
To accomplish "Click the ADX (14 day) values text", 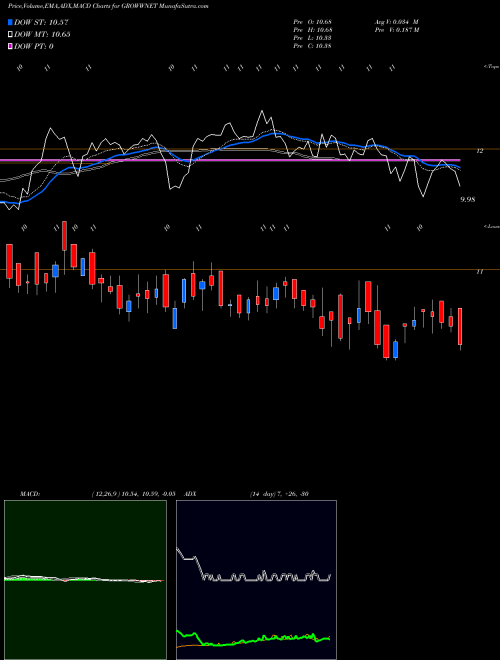I will [279, 494].
